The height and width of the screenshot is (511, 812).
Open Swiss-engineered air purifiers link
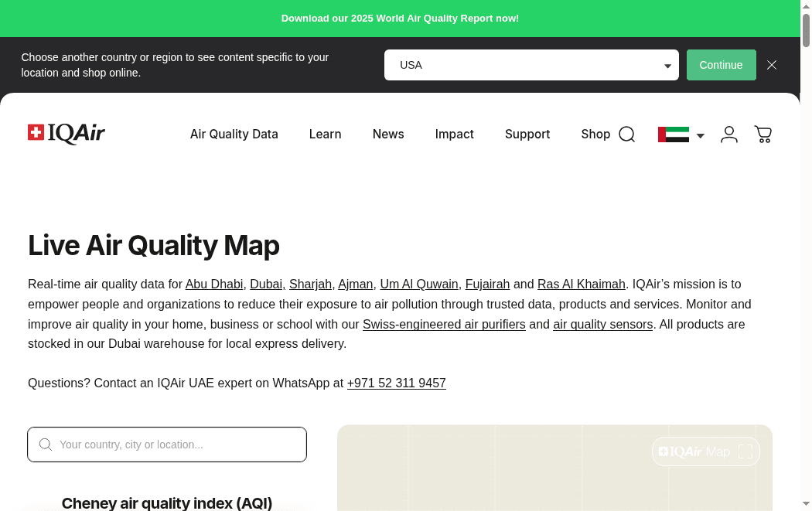(444, 324)
